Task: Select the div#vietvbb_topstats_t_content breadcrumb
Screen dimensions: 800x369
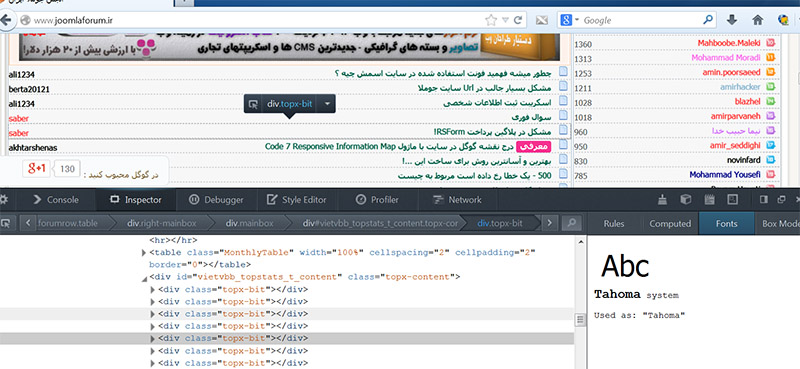Action: (x=379, y=223)
